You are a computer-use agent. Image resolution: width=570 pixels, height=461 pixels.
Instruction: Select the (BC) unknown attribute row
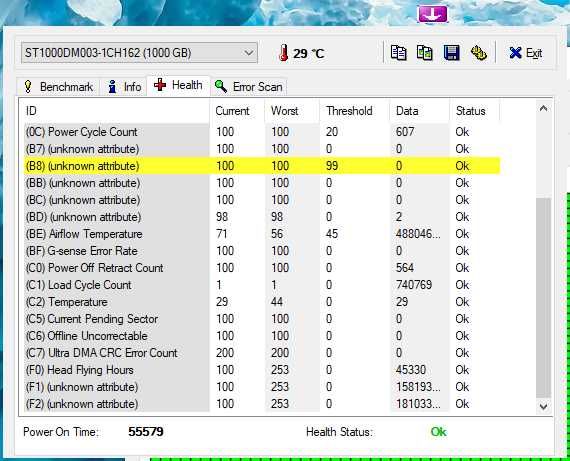(262, 200)
